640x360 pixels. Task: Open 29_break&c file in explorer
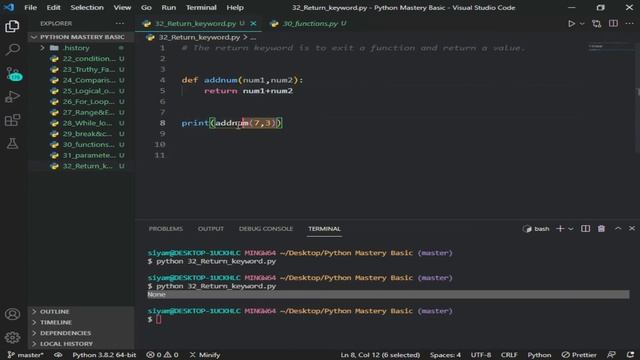click(x=82, y=134)
